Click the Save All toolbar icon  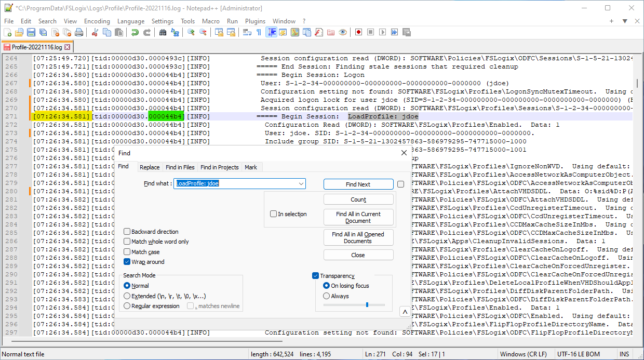click(43, 32)
